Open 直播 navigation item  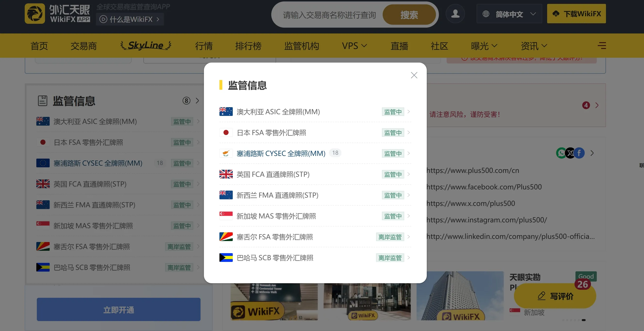coord(399,46)
